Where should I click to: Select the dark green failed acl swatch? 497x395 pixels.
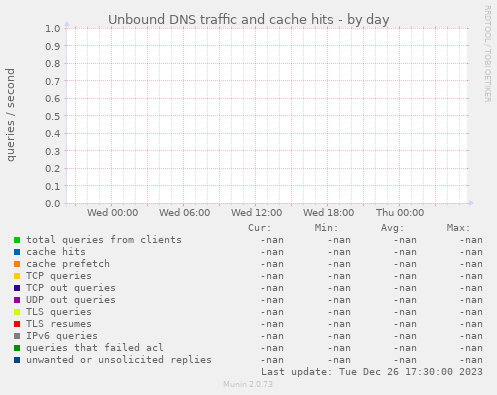tap(17, 348)
